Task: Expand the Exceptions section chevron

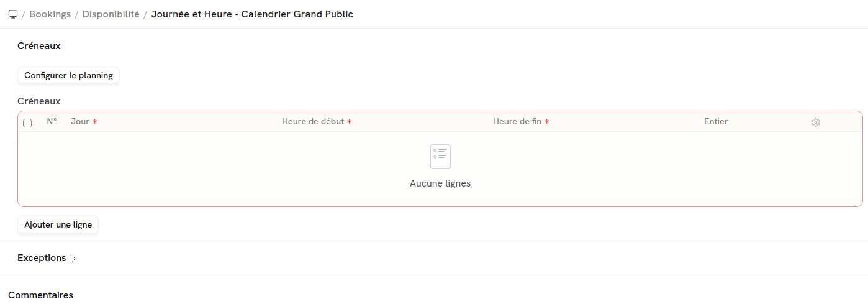Action: (74, 259)
